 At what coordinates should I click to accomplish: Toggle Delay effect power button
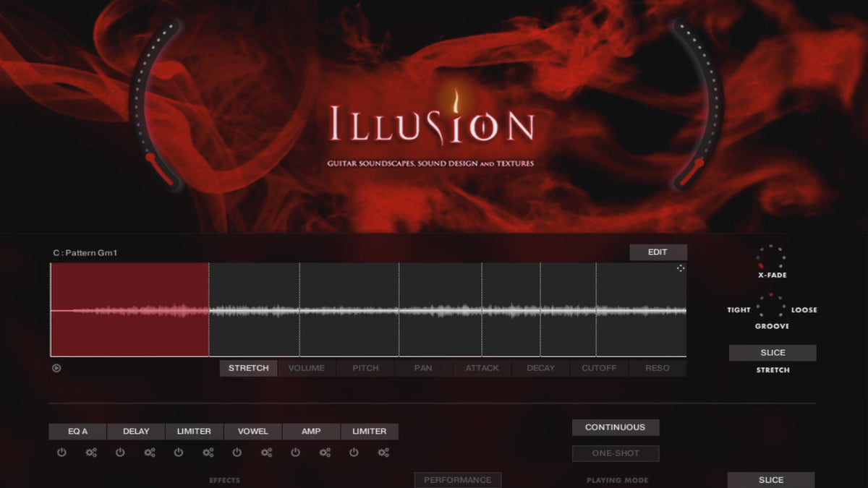pyautogui.click(x=120, y=453)
